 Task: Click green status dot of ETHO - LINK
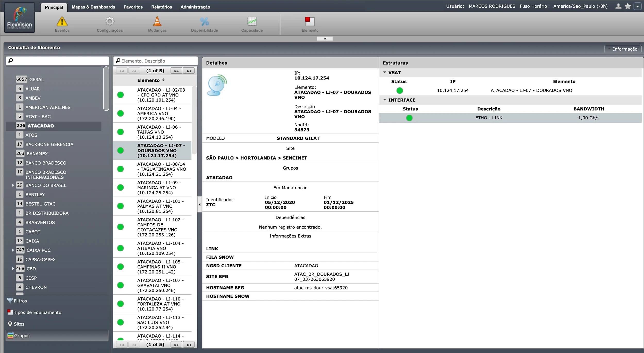coord(409,118)
